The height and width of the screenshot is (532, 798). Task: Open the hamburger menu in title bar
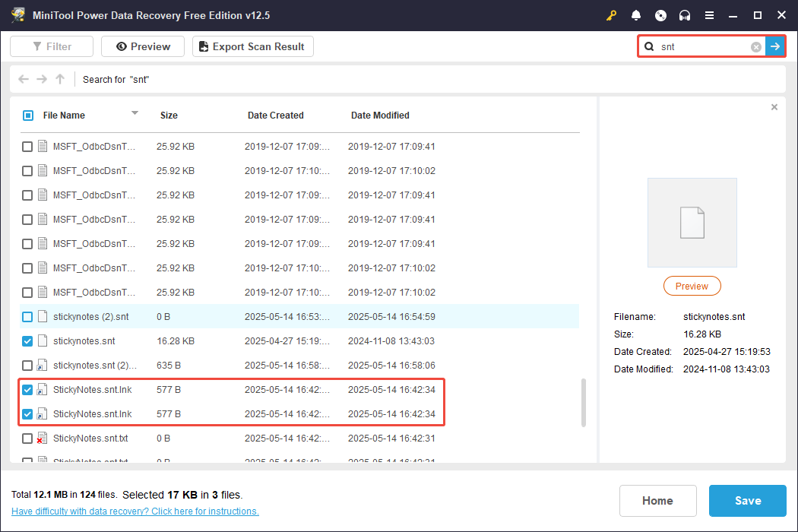(709, 15)
